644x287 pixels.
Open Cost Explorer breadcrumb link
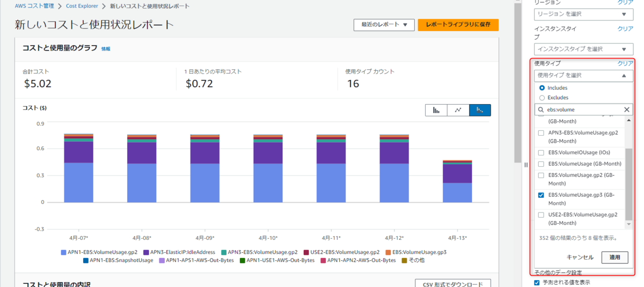pos(82,6)
